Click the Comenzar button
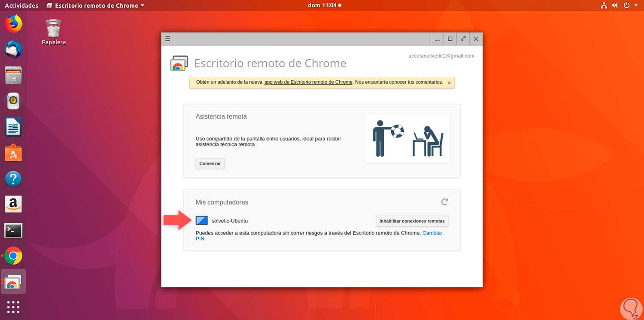Viewport: 644px width, 320px height. pyautogui.click(x=210, y=164)
